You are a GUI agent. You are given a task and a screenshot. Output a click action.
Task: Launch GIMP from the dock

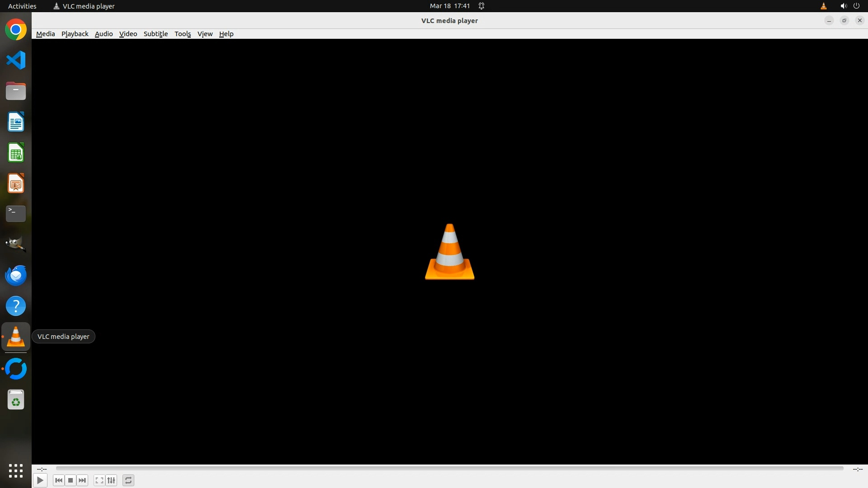[16, 244]
